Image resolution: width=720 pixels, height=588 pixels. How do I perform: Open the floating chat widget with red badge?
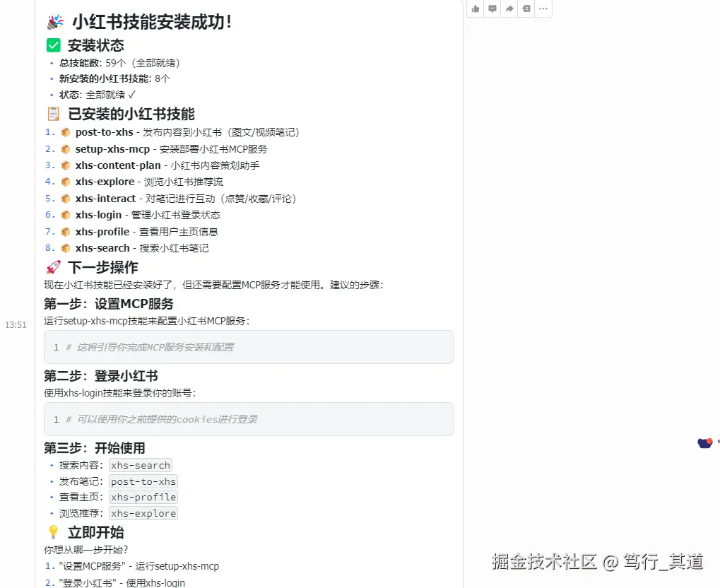[704, 442]
